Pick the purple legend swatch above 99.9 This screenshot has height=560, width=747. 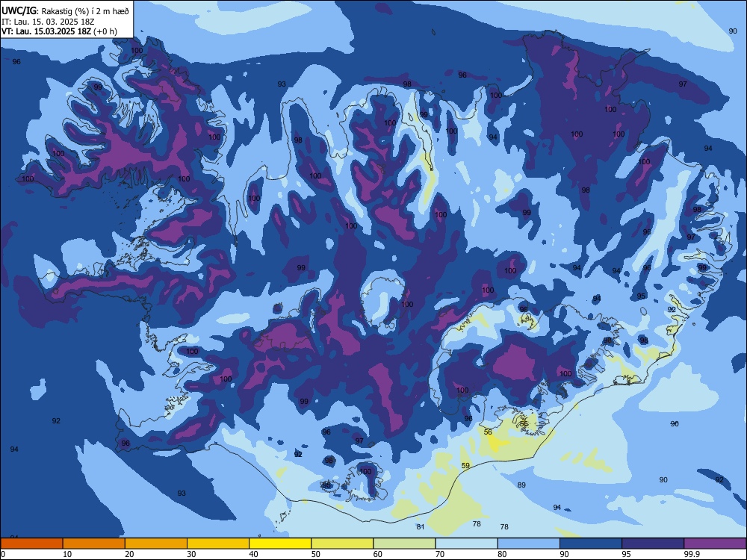[x=715, y=544]
